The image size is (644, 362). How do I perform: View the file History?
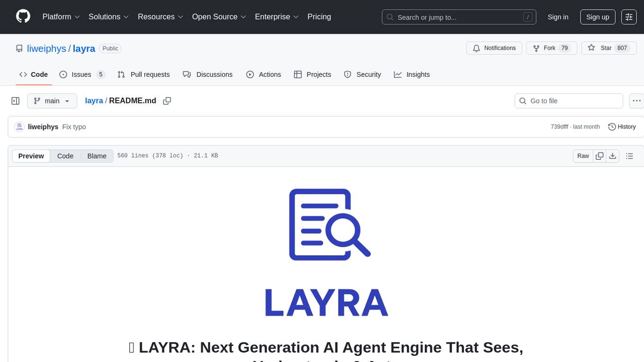point(622,127)
